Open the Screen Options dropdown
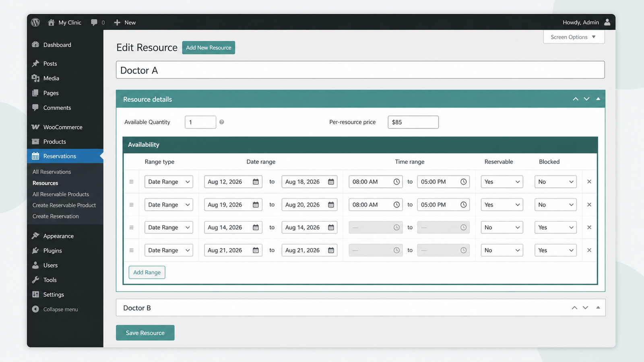 click(x=574, y=37)
